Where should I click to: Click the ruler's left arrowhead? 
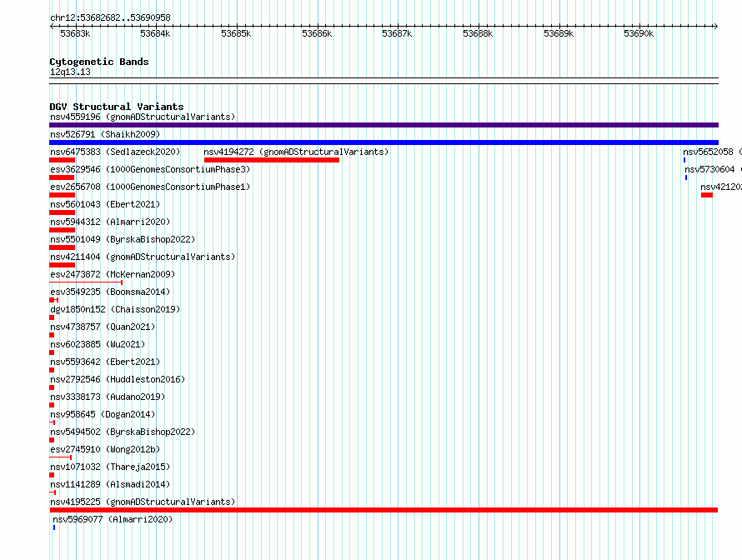[x=52, y=27]
